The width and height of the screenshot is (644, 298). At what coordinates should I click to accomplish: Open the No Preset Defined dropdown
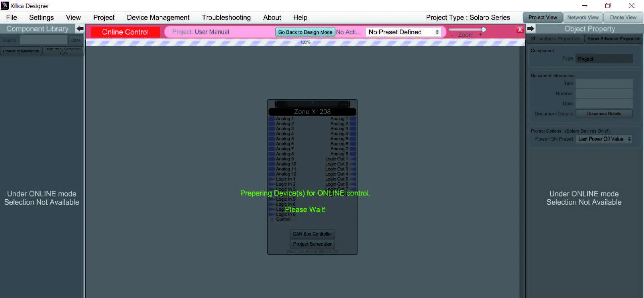[x=404, y=32]
